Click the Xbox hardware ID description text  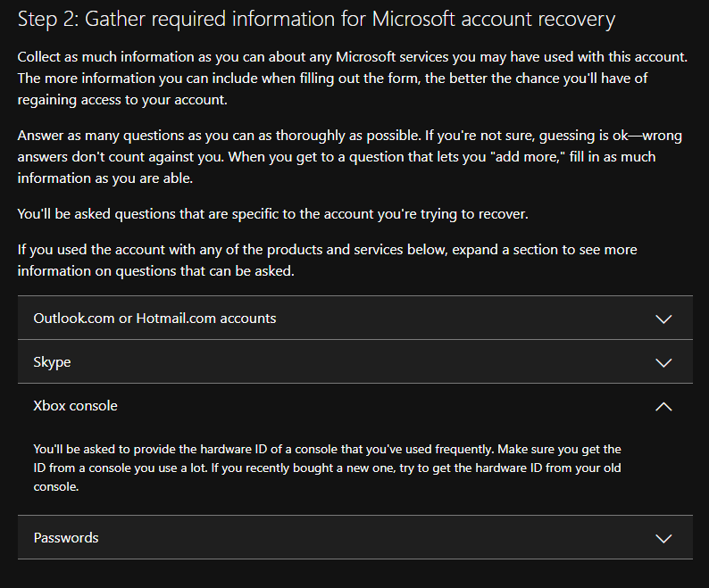click(x=328, y=468)
